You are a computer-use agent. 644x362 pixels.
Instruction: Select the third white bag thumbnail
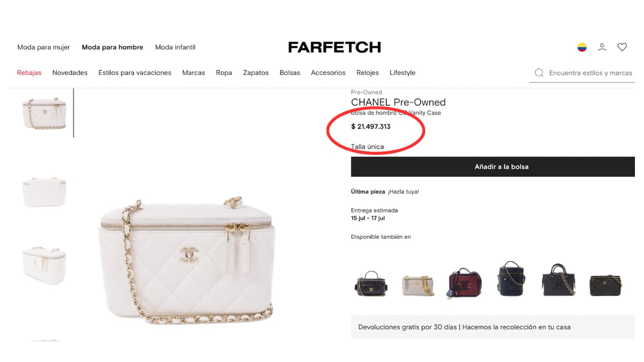coord(44,265)
